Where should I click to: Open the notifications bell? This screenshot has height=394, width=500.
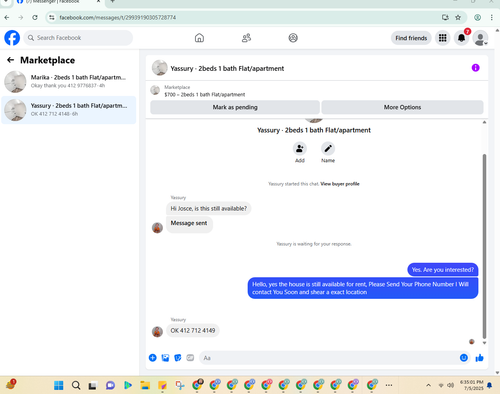[462, 38]
